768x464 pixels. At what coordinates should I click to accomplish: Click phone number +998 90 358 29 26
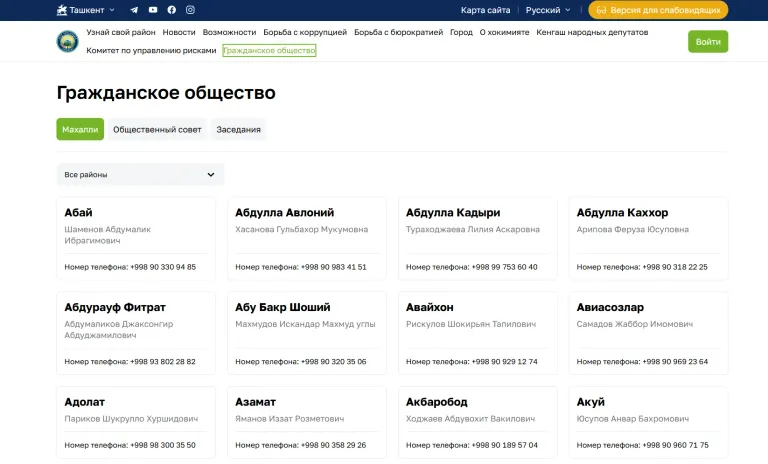pyautogui.click(x=334, y=445)
